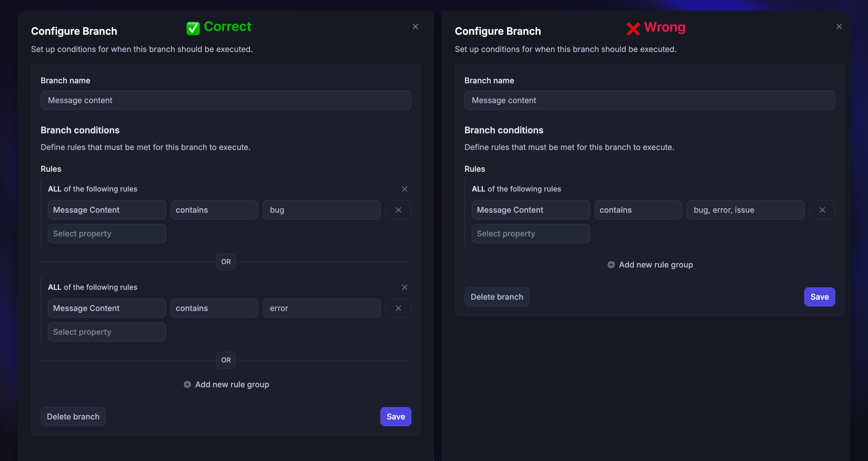
Task: Click the Branch name field in right dialog
Action: click(650, 100)
